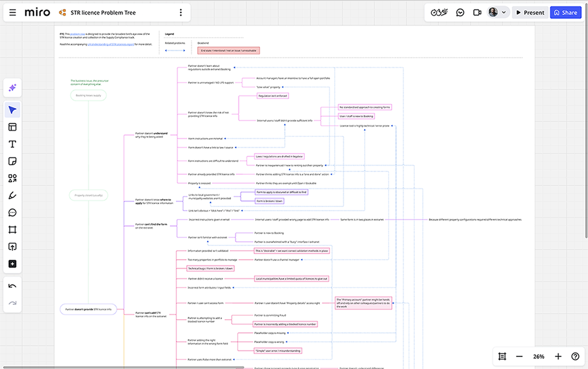The image size is (588, 369).
Task: Click the zoom percentage showing 26%
Action: [x=538, y=356]
